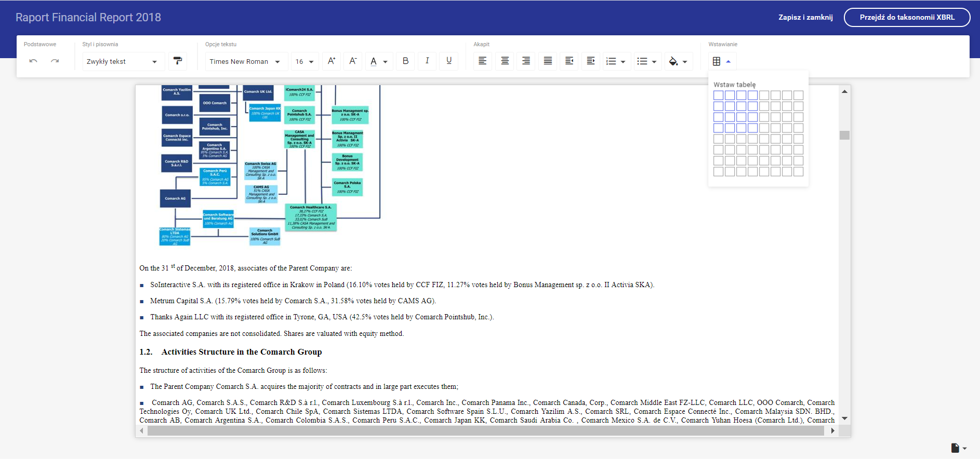Screen dimensions: 980x460
Task: Apply the paint bucket fill color
Action: [x=673, y=61]
